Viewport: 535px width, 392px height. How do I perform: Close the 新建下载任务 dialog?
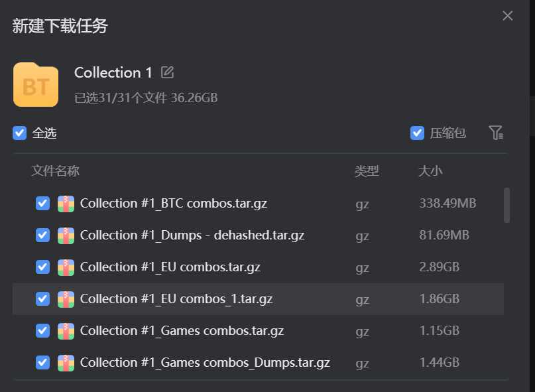pos(507,16)
